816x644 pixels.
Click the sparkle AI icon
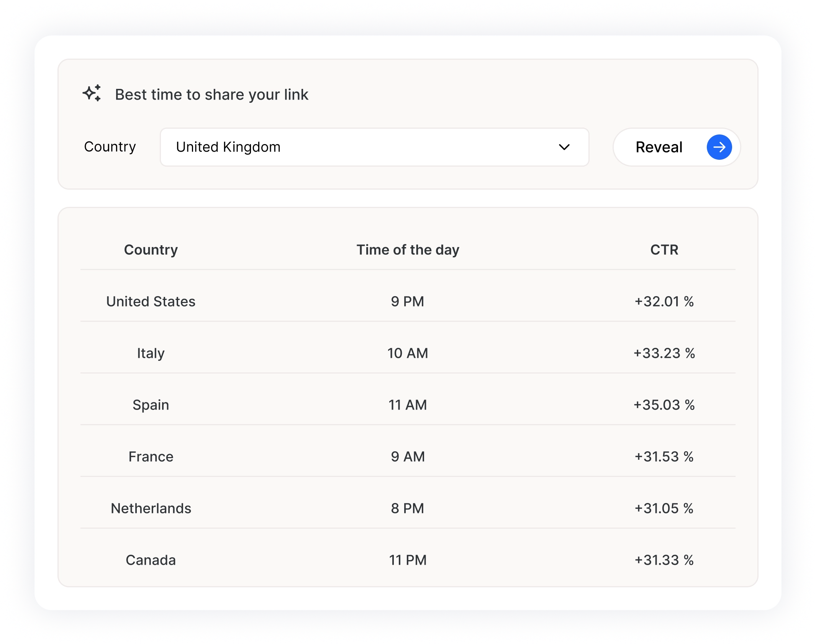pyautogui.click(x=92, y=93)
